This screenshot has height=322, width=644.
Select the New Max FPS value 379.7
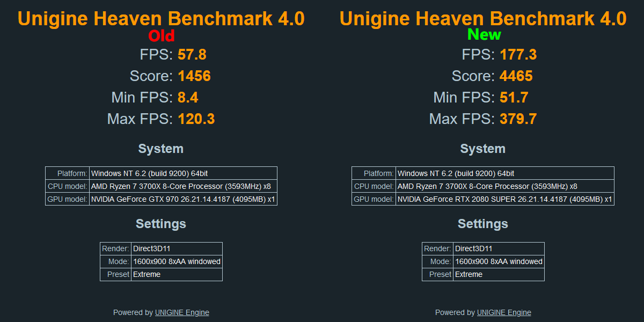click(518, 119)
